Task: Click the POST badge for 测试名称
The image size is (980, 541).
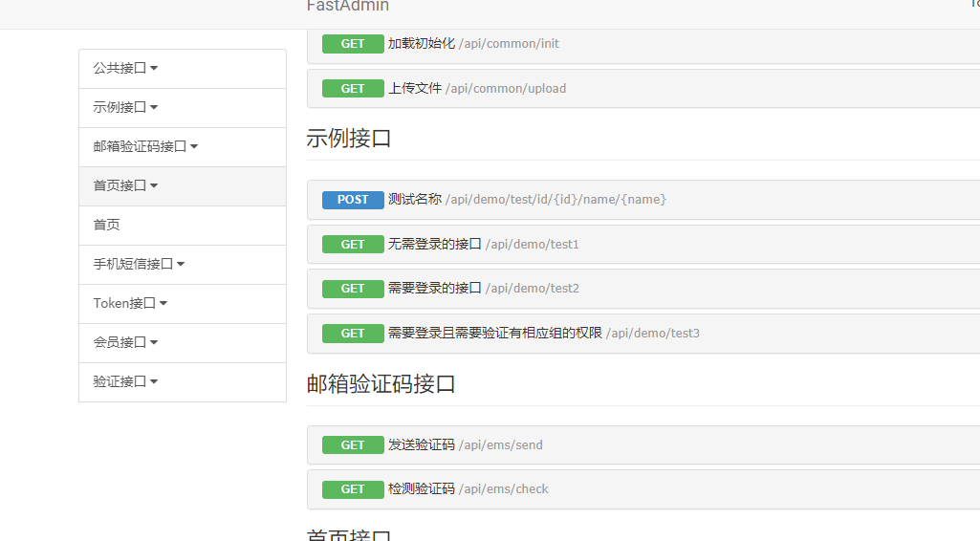Action: [x=353, y=200]
